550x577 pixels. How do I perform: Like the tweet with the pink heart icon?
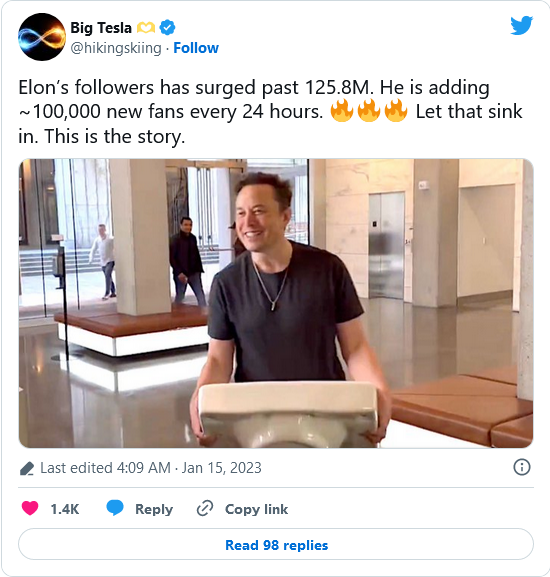pyautogui.click(x=30, y=508)
